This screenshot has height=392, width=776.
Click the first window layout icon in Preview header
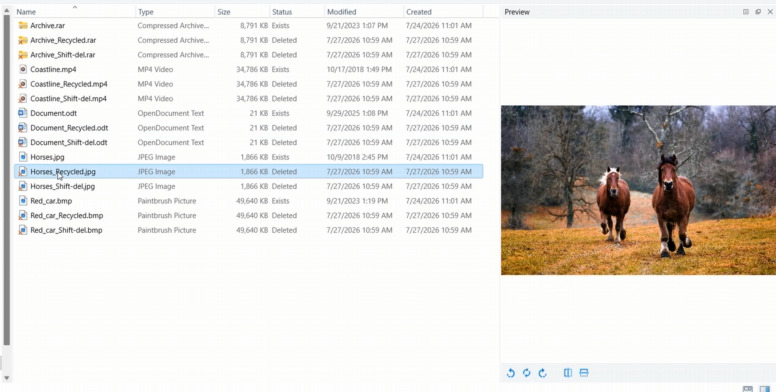(x=746, y=12)
